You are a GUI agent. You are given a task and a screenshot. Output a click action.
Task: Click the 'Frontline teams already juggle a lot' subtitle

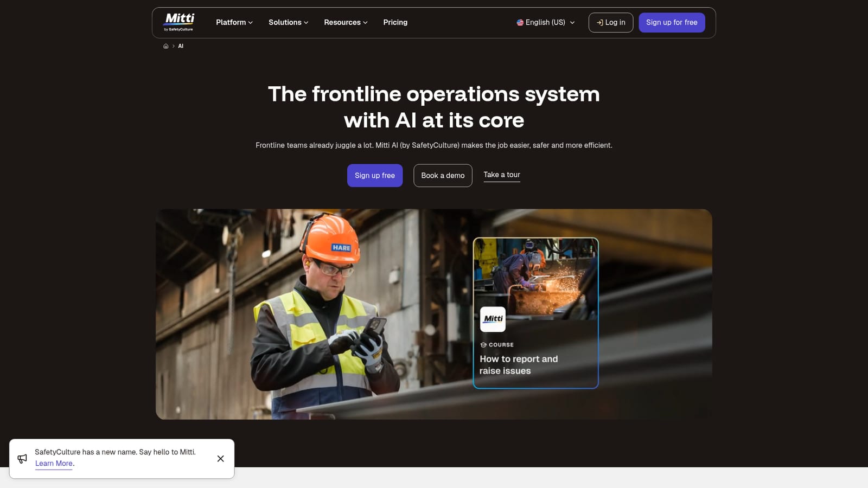tap(434, 145)
